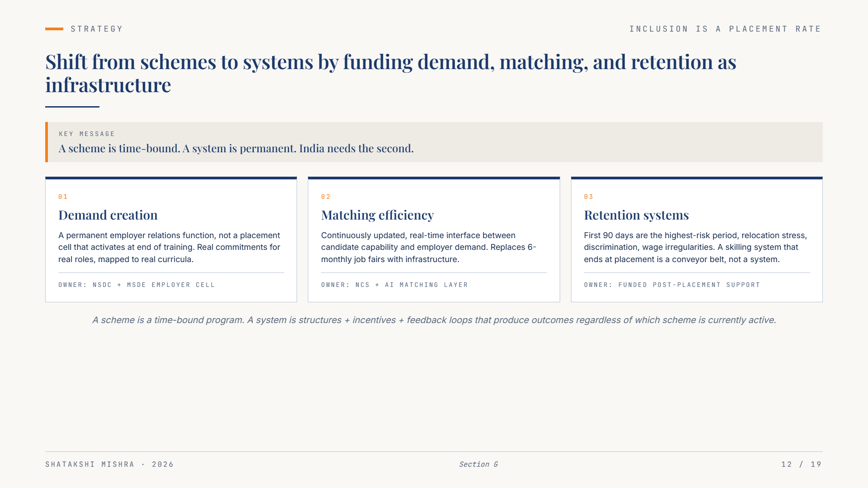
Task: Click the number 01 on the first card
Action: (x=63, y=197)
